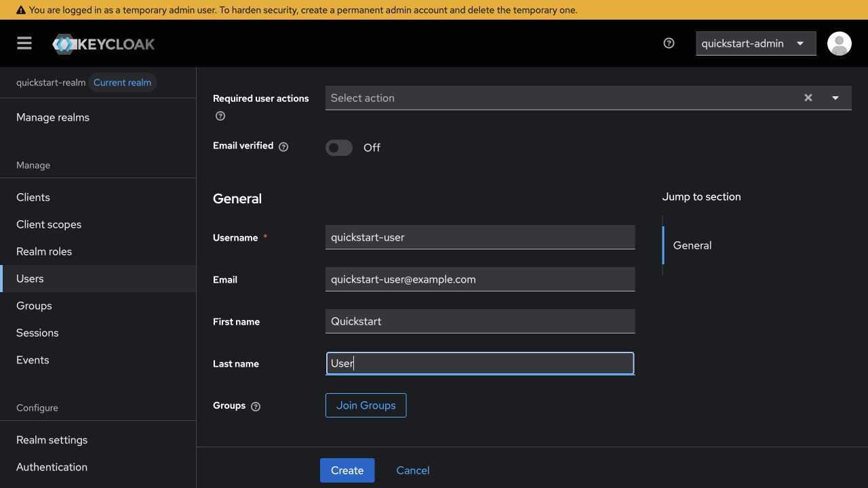Click the Current realm badge
This screenshot has width=868, height=488.
122,83
